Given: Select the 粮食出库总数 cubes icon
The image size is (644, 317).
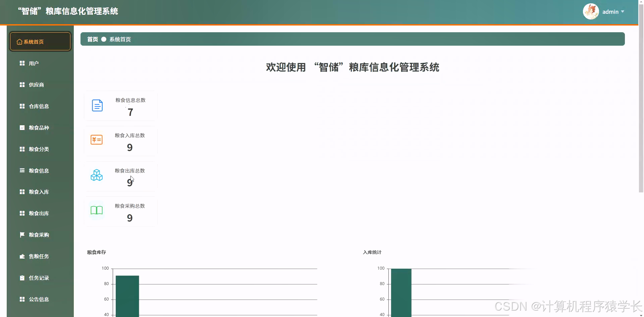Looking at the screenshot, I should coord(97,175).
